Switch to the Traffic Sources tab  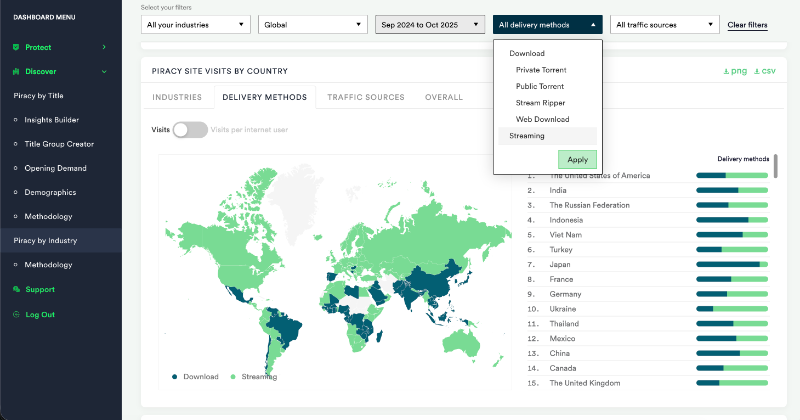coord(365,97)
